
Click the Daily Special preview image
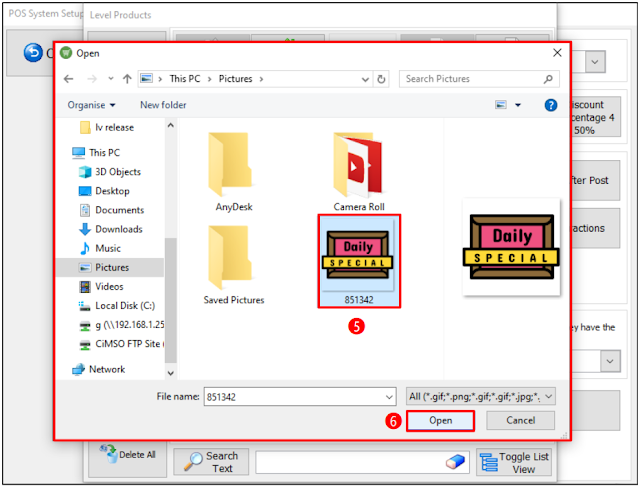point(511,247)
